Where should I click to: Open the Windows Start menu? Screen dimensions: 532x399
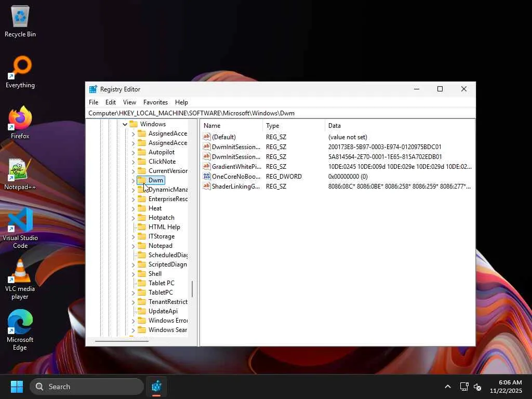(x=17, y=387)
